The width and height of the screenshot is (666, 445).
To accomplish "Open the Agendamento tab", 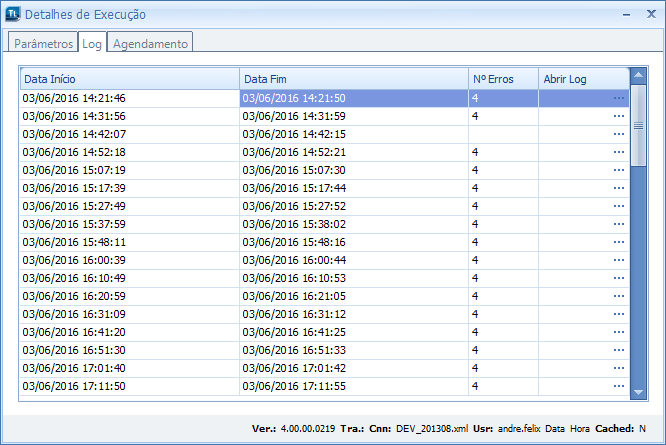I will pyautogui.click(x=150, y=44).
